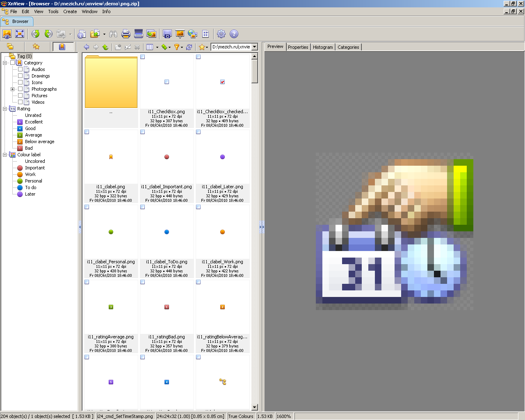The height and width of the screenshot is (420, 525).
Task: Collapse the Rating tree group
Action: point(5,109)
